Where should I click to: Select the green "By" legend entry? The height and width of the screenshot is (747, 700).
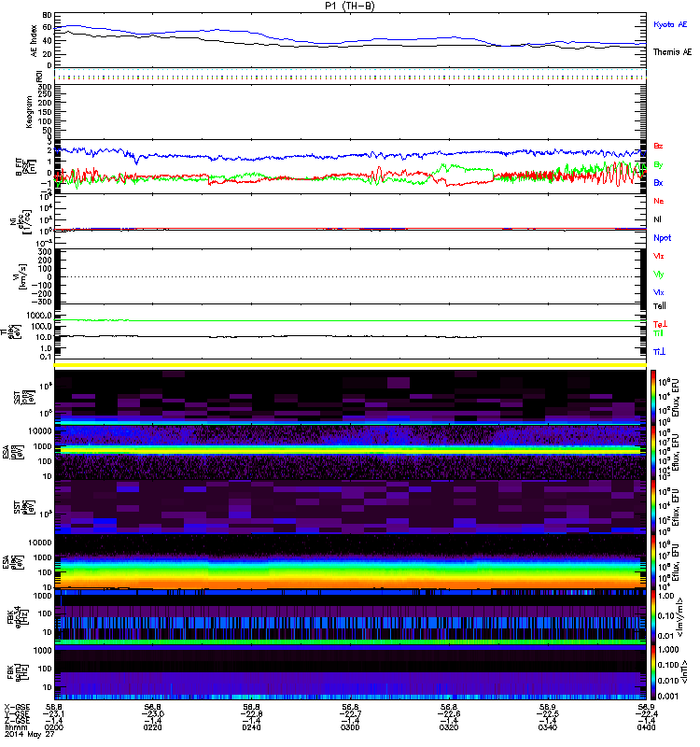pyautogui.click(x=658, y=164)
